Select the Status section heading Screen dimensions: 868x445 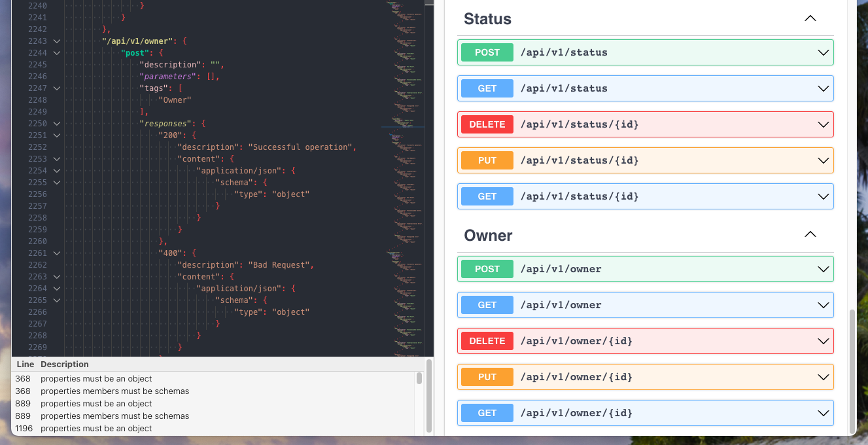tap(487, 19)
